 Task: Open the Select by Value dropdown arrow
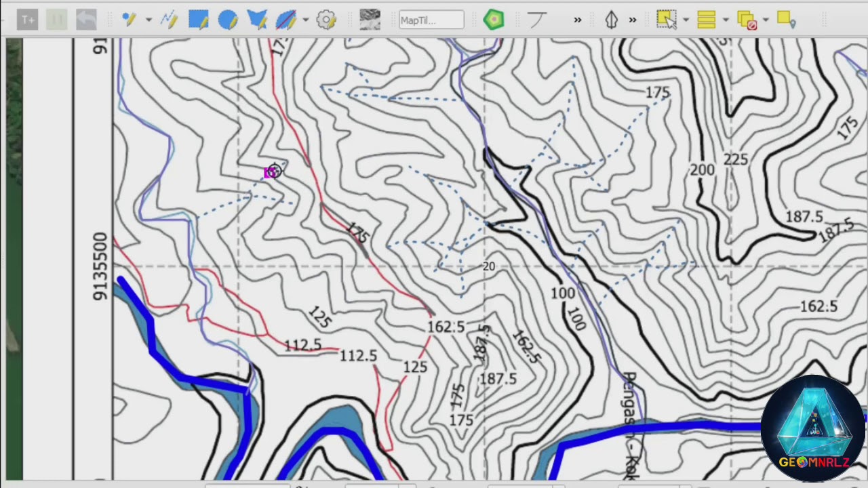coord(726,20)
